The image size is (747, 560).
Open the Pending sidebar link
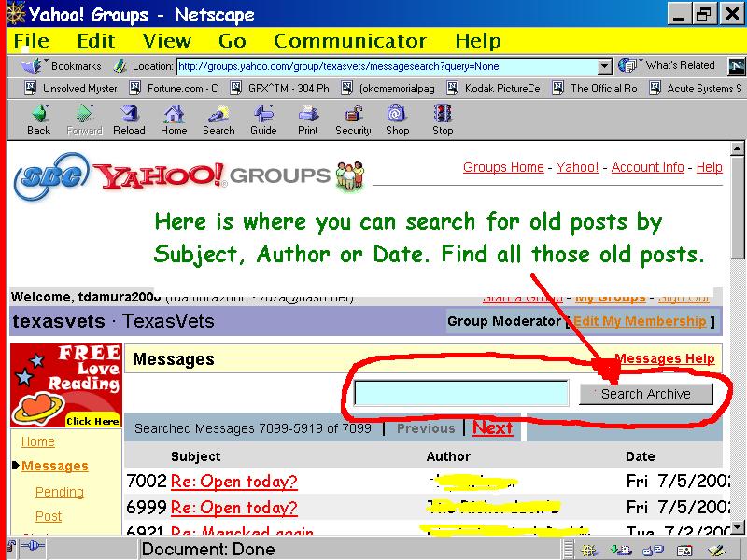[60, 492]
